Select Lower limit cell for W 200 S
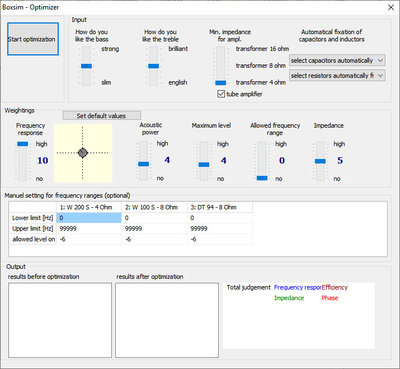Viewport: 400px width, 369px height. point(89,218)
